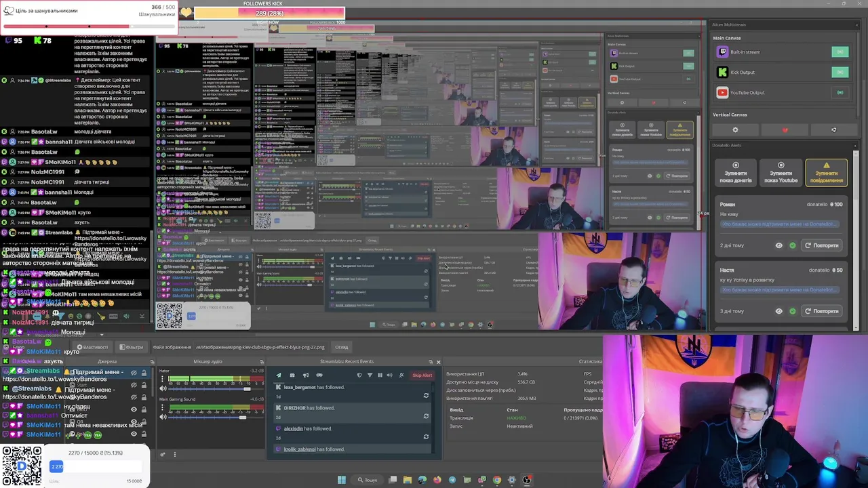Mute the Main Gaming Sound channel
The width and height of the screenshot is (868, 488).
pos(162,417)
